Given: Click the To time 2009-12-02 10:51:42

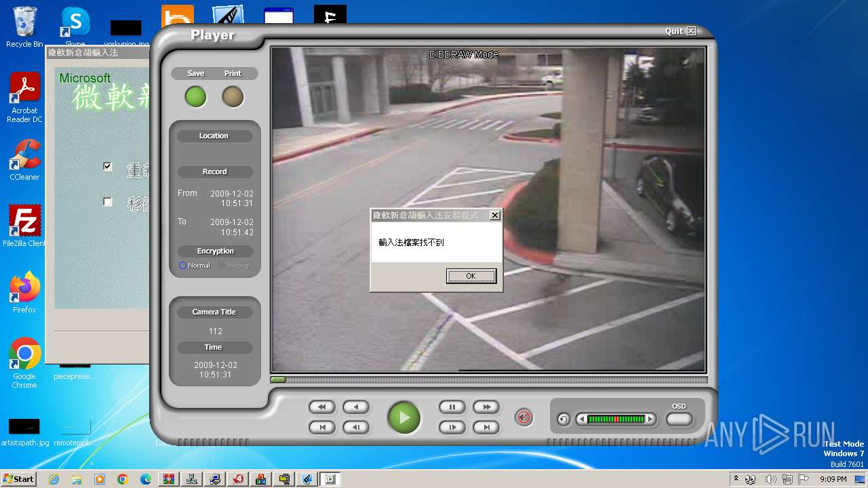Looking at the screenshot, I should click(x=232, y=226).
